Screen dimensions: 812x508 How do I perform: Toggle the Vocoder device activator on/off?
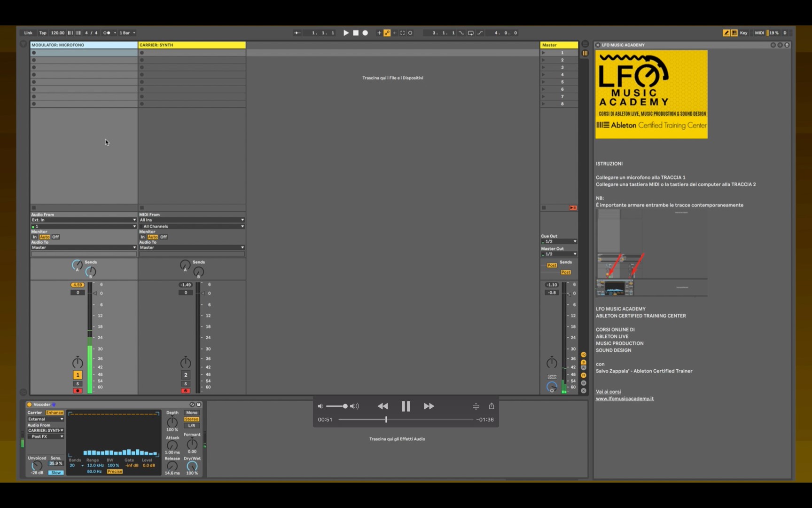(29, 405)
